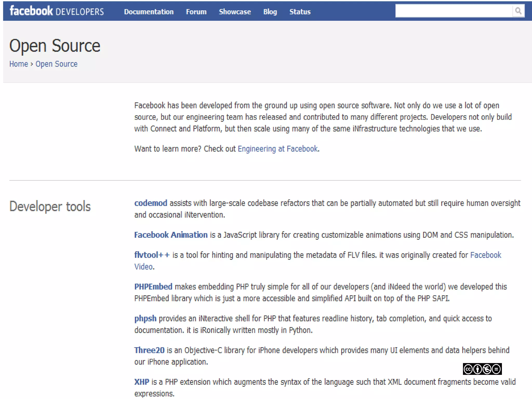Open the Showcase nav link
Viewport: 532px width, 399px height.
(235, 12)
